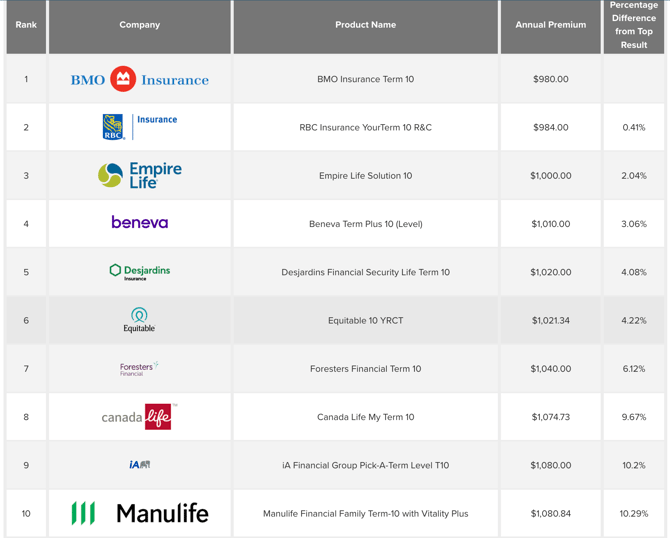
Task: Select the Empire Life logo
Action: pos(139,175)
